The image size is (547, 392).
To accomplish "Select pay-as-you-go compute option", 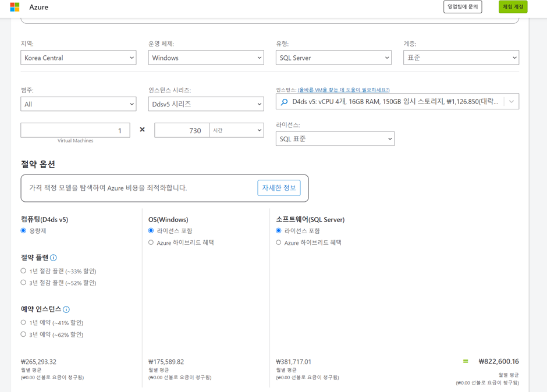I will (x=23, y=230).
